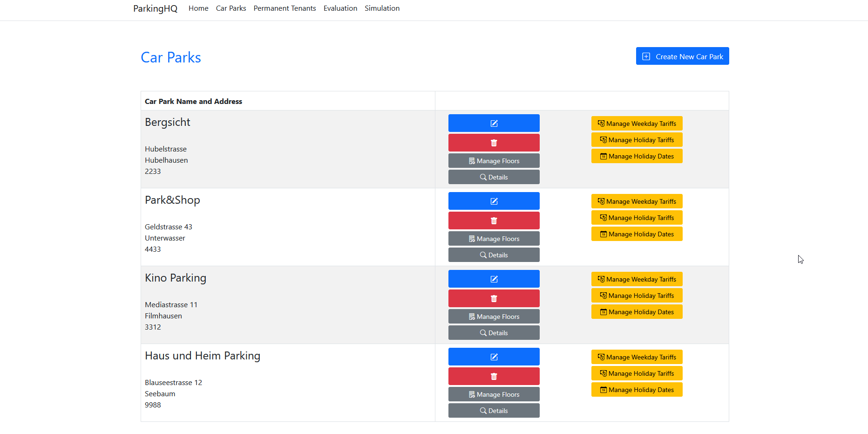Click postal code 4433
This screenshot has width=868, height=434.
click(x=153, y=249)
